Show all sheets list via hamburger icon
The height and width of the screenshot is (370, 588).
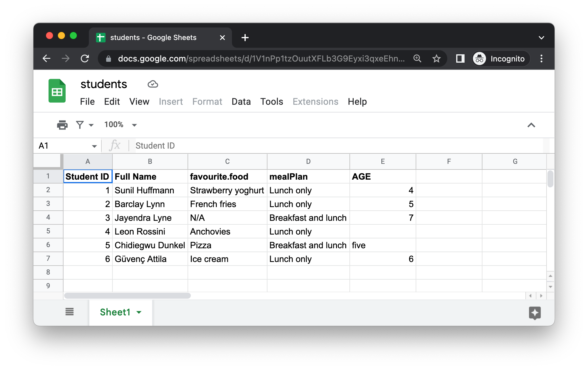coord(69,312)
